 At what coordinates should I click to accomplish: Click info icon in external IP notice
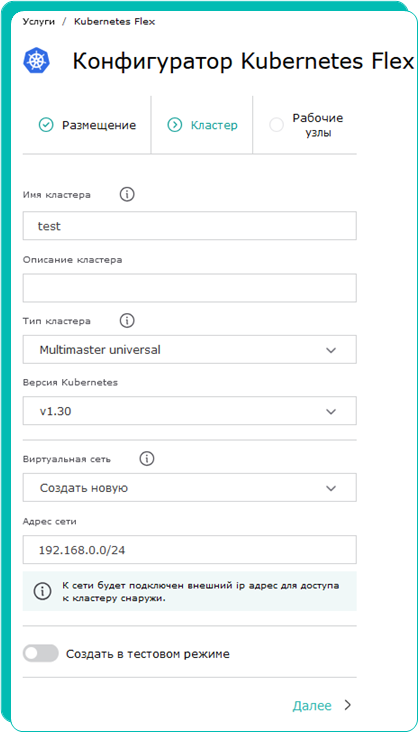[x=42, y=591]
